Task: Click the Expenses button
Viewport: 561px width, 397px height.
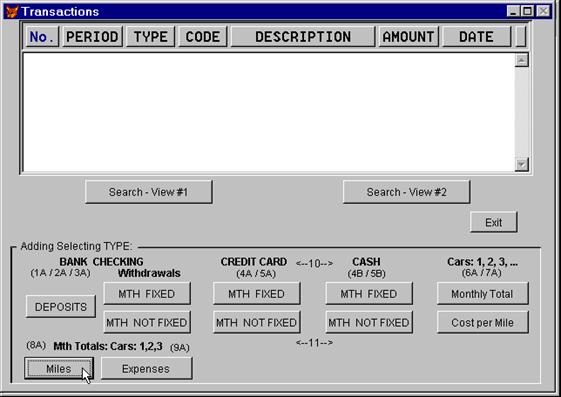Action: coord(146,368)
